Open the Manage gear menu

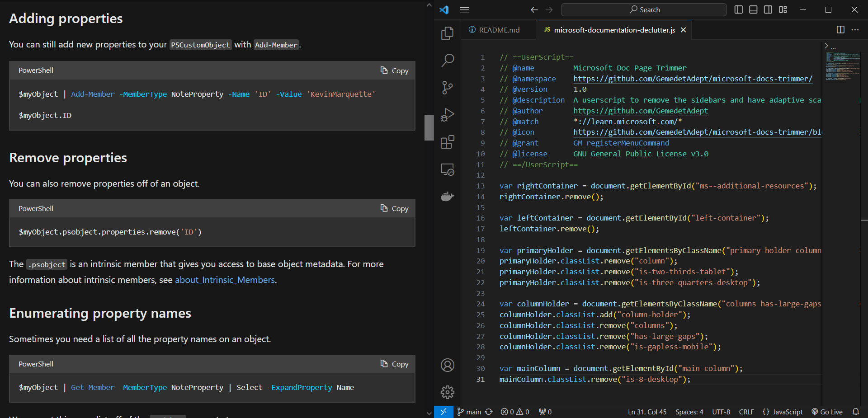pos(447,392)
